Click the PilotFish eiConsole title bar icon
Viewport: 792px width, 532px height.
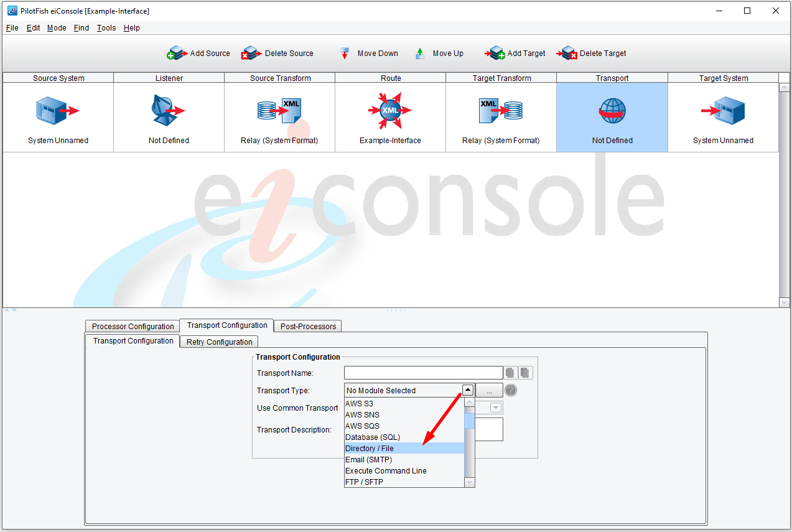(x=12, y=11)
